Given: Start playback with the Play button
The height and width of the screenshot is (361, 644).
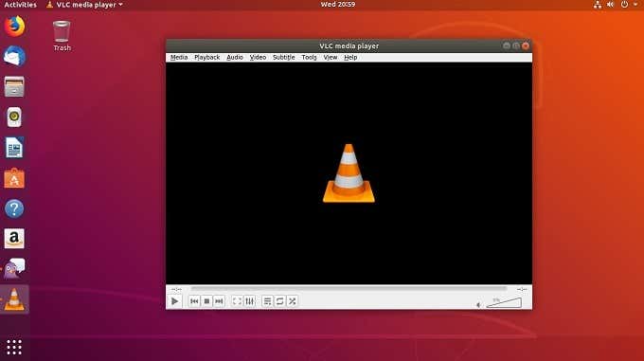Looking at the screenshot, I should coord(174,301).
